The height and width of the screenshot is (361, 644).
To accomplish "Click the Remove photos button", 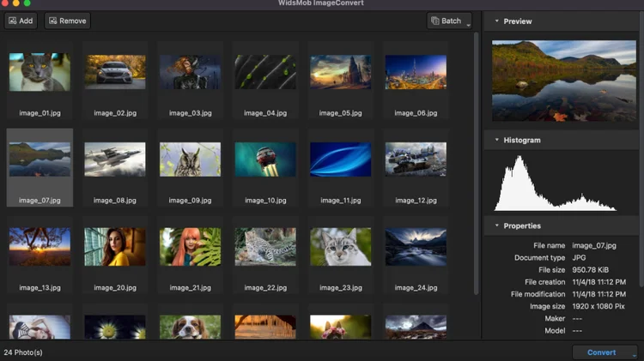I will 67,21.
